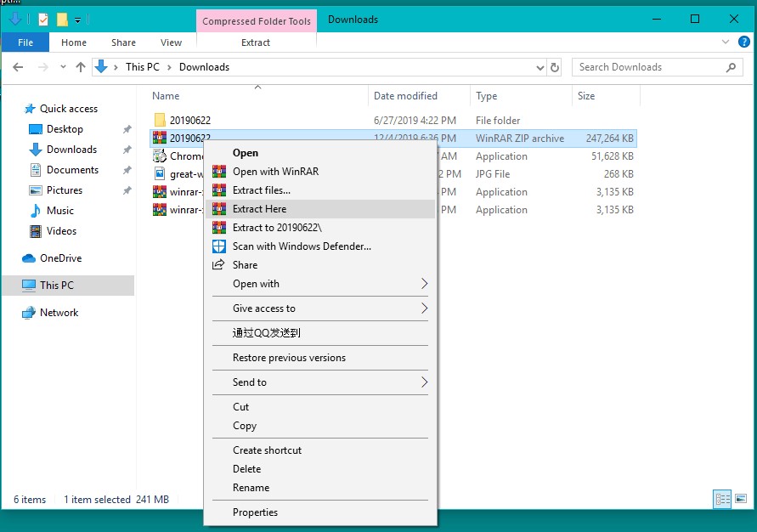
Task: Expand the address bar history dropdown
Action: (x=540, y=68)
